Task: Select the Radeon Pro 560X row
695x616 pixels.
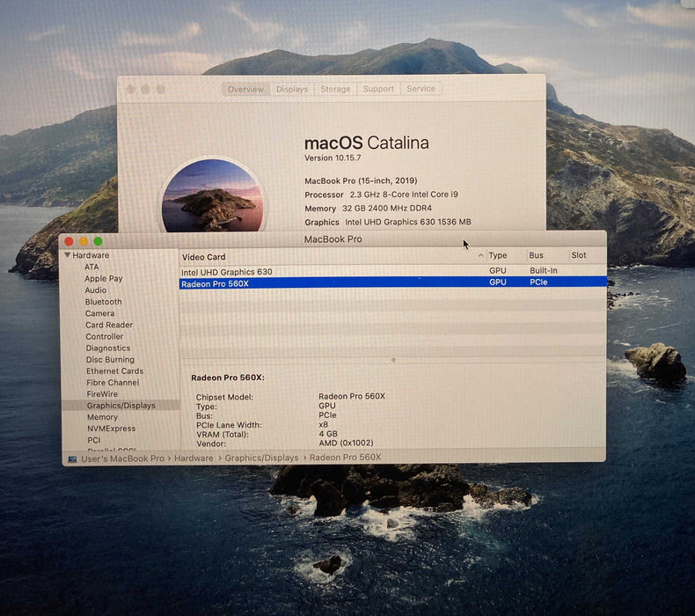Action: click(392, 282)
